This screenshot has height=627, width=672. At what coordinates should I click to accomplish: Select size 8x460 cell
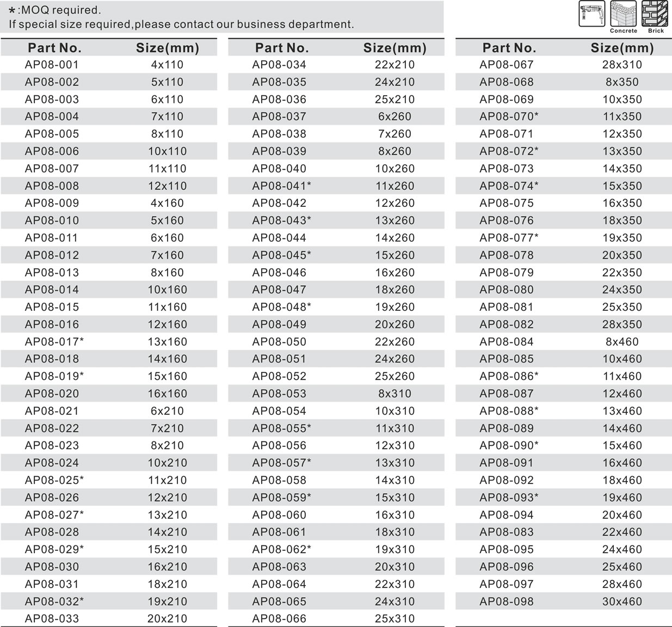pos(622,342)
